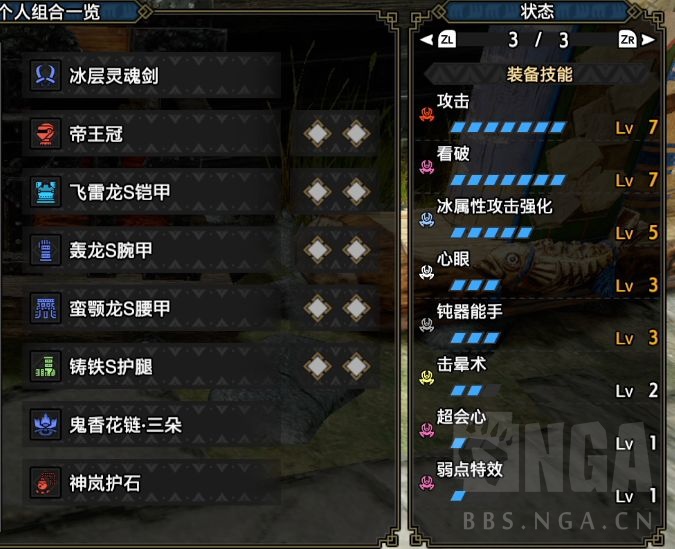Click the 轰龙S腕甲 arm armor icon

[45, 250]
